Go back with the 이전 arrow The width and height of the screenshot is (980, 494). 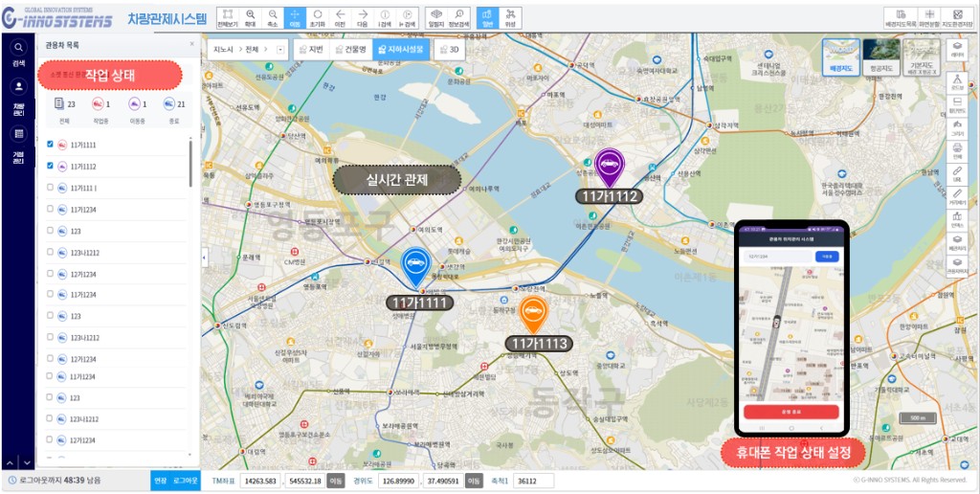click(341, 18)
